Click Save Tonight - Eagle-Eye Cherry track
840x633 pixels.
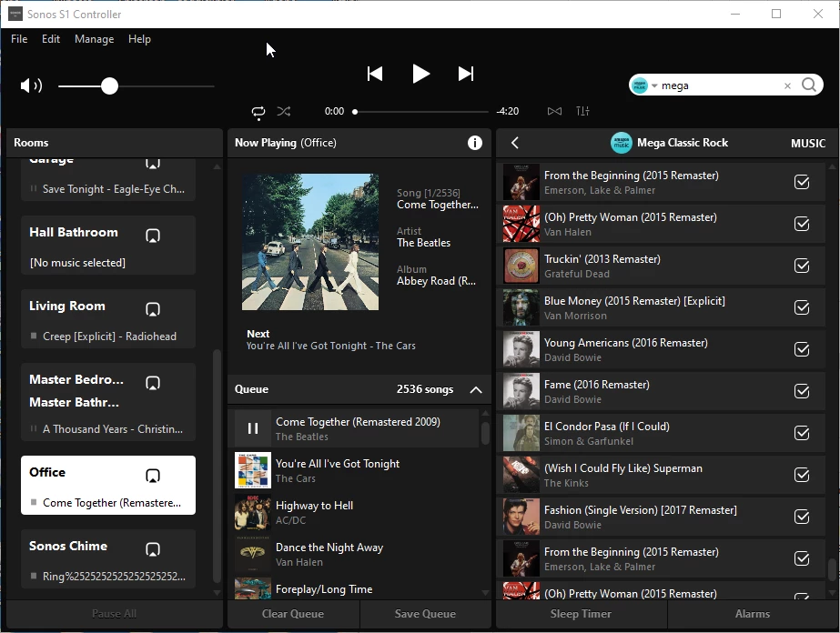pyautogui.click(x=114, y=189)
